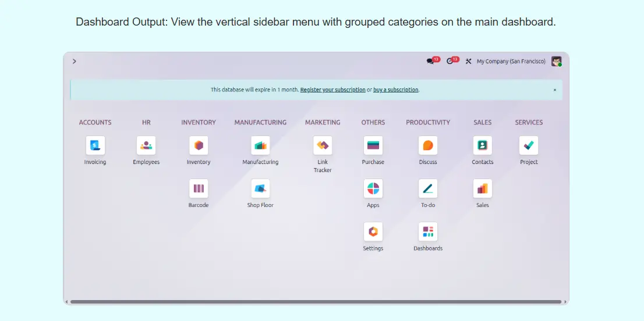Launch the Shop Floor app
Image resolution: width=644 pixels, height=321 pixels.
[260, 188]
